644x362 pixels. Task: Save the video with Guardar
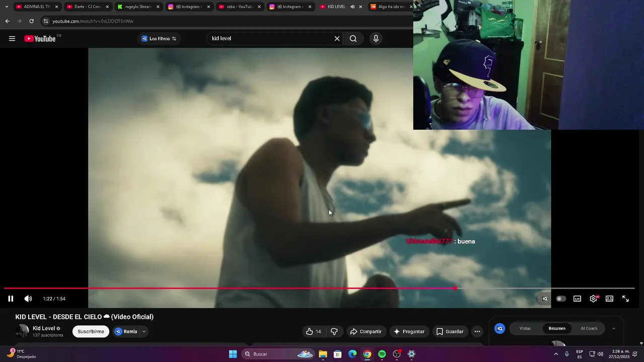(x=450, y=331)
